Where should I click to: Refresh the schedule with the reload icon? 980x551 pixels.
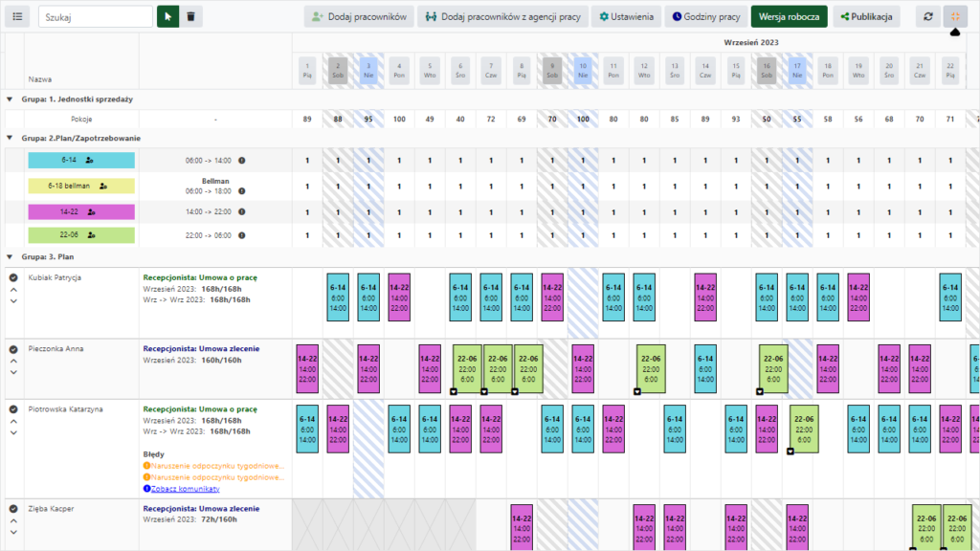pos(926,16)
